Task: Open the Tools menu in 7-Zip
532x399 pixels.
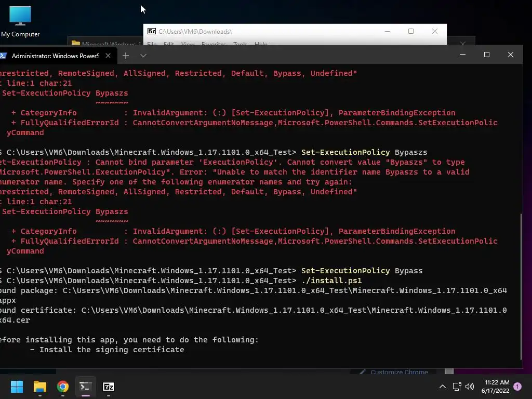Action: click(240, 44)
